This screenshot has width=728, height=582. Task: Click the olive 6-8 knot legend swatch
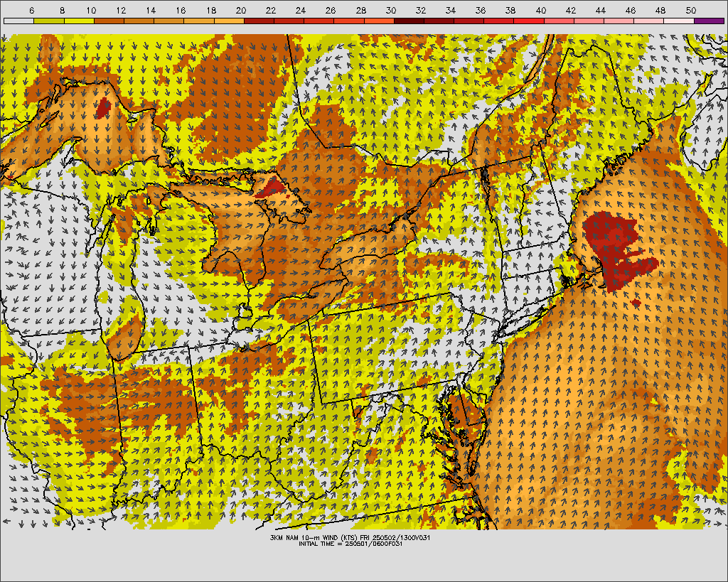point(49,21)
